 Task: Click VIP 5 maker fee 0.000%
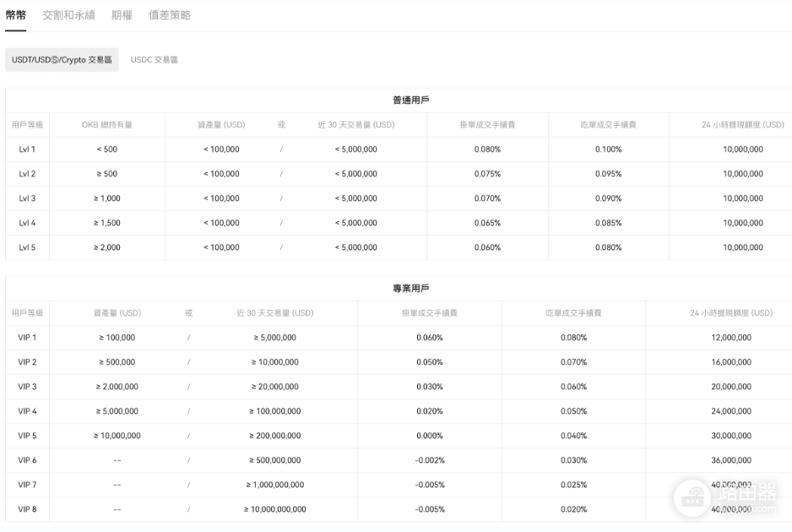coord(429,436)
